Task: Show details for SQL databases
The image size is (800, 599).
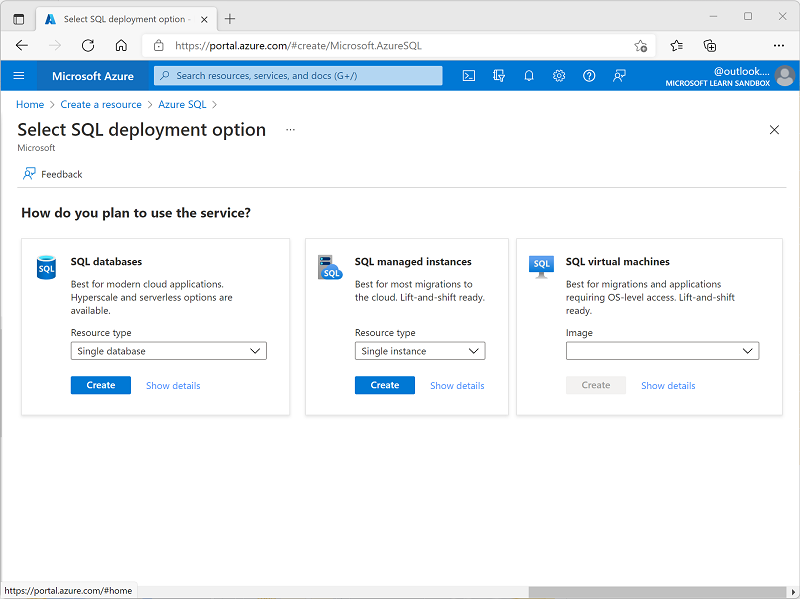Action: (173, 386)
